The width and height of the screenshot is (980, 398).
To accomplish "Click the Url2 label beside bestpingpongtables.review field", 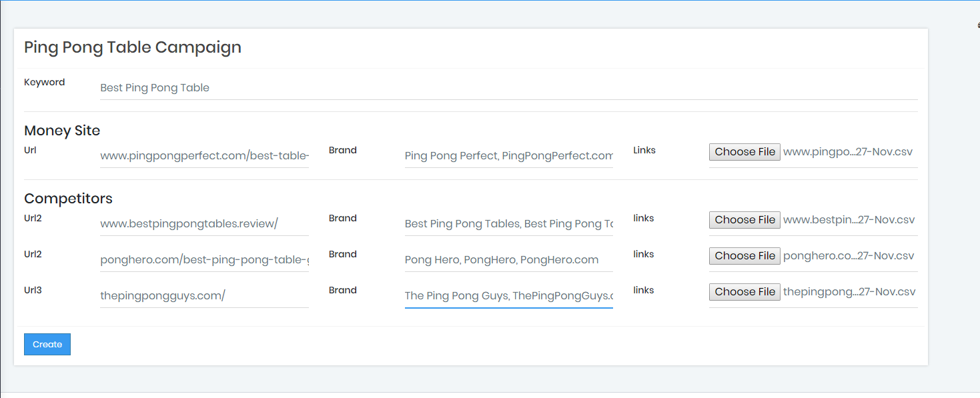I will coord(33,219).
